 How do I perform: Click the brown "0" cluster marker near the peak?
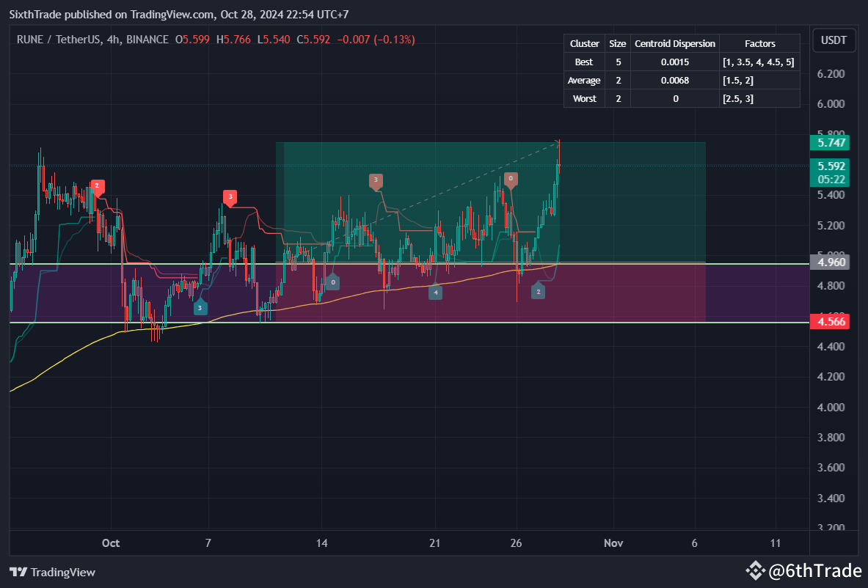(511, 177)
